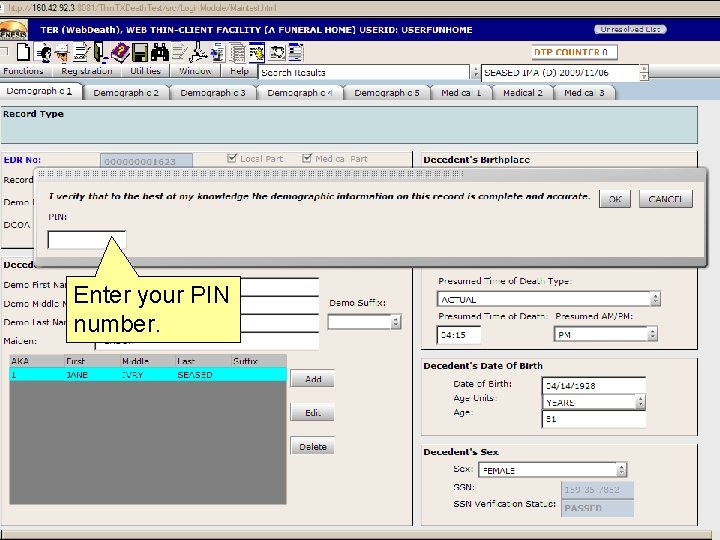Open the Window menu
The image size is (720, 540).
[x=195, y=71]
